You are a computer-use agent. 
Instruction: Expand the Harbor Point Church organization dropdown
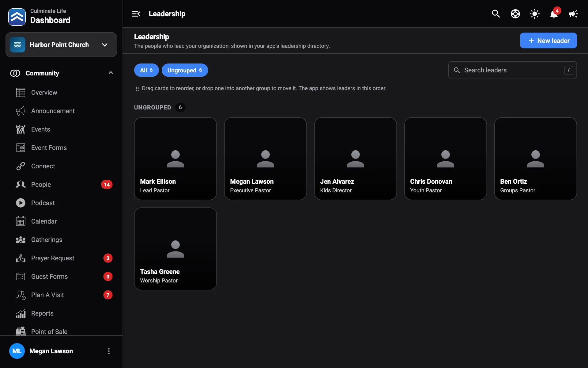pyautogui.click(x=61, y=45)
